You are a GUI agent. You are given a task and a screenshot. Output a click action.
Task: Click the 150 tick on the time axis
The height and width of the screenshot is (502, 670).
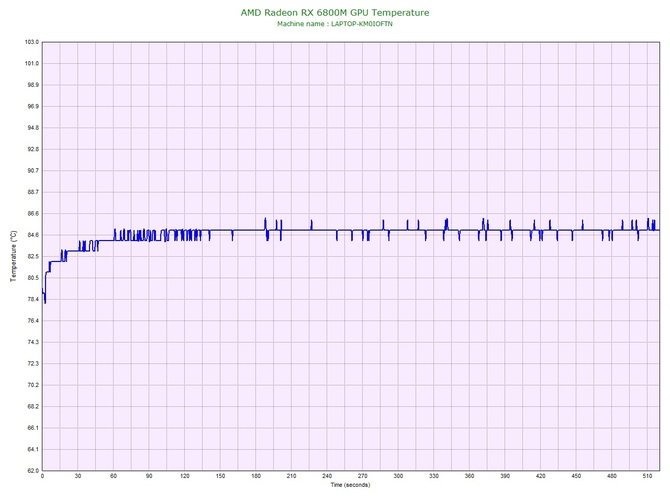point(220,476)
